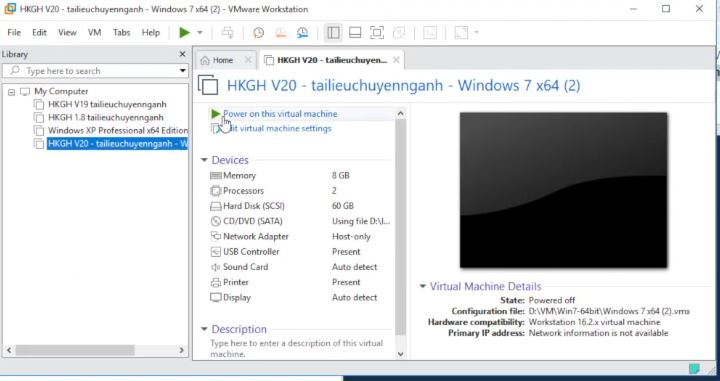Open the power options dropdown arrow
The image size is (720, 381).
[200, 33]
